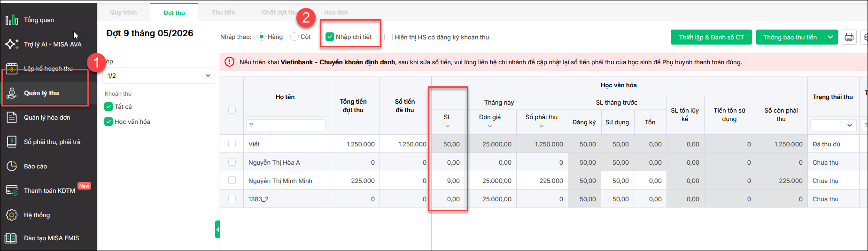The image size is (868, 251).
Task: Expand the Đơn giá column chevron
Action: (x=489, y=126)
